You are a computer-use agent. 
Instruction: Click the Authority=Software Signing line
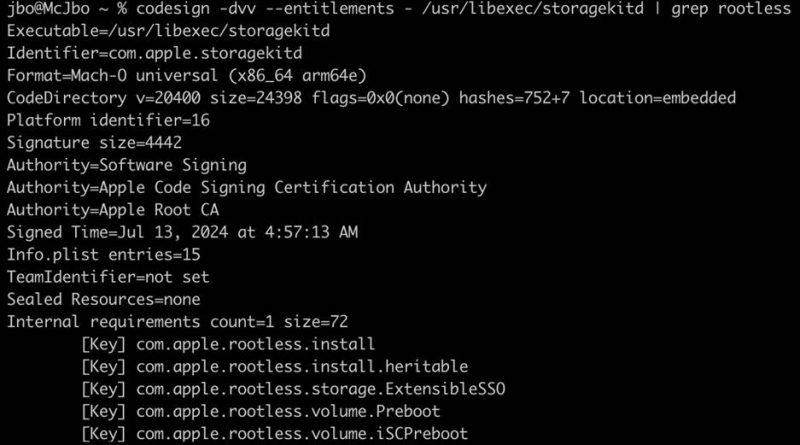click(127, 165)
